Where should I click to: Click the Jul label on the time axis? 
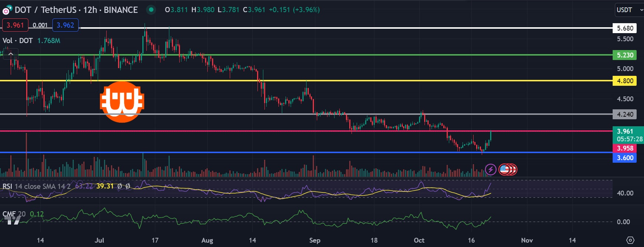[x=99, y=240]
